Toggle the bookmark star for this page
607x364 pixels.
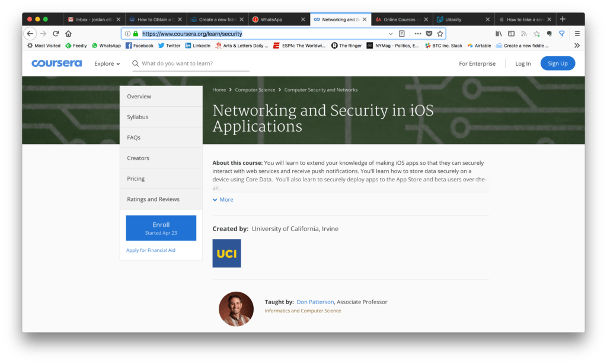pos(440,33)
